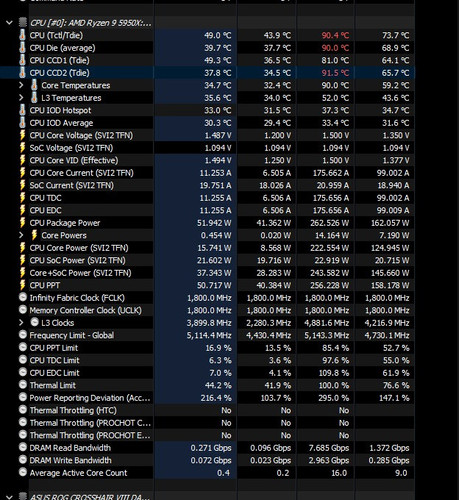
Task: Click round icon for DRAM Write Bandwidth
Action: [x=23, y=460]
